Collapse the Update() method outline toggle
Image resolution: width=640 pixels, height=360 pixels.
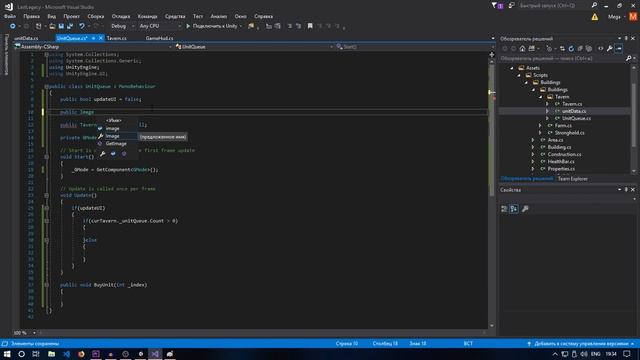point(47,196)
